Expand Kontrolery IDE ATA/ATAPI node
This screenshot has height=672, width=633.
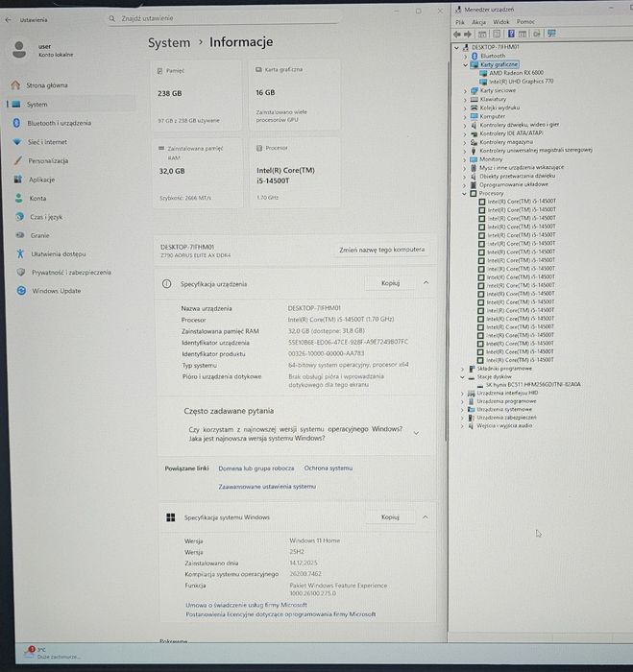pos(465,133)
